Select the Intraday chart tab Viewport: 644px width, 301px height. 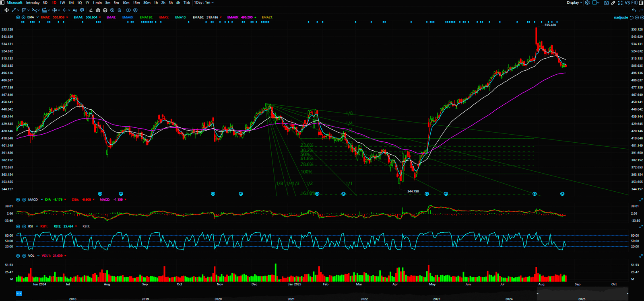tap(33, 3)
